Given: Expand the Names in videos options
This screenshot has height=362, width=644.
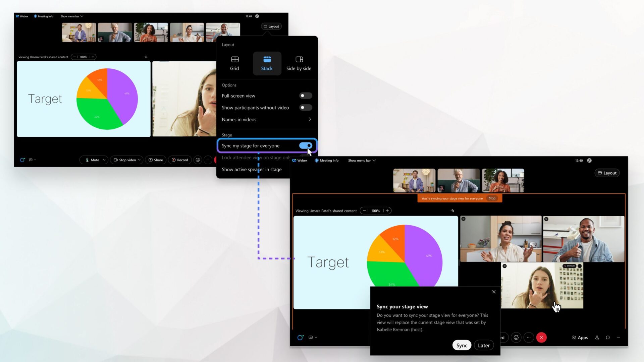Looking at the screenshot, I should pyautogui.click(x=309, y=119).
